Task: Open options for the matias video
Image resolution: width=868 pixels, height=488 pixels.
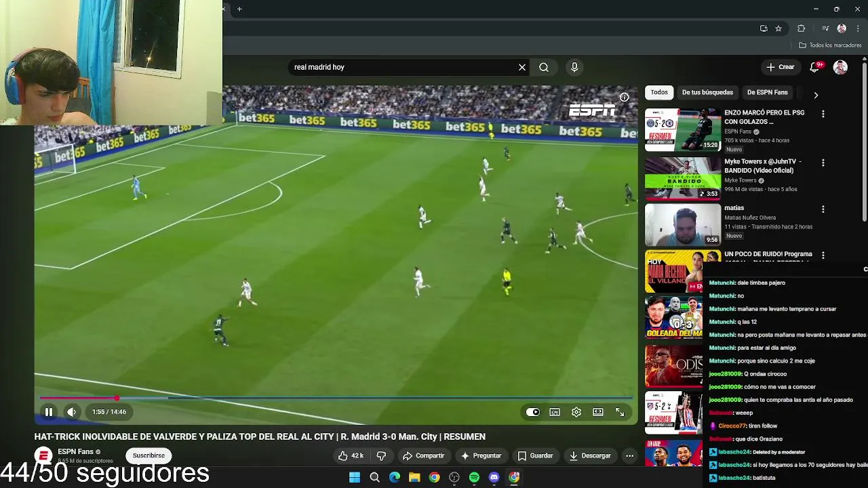Action: [x=823, y=210]
